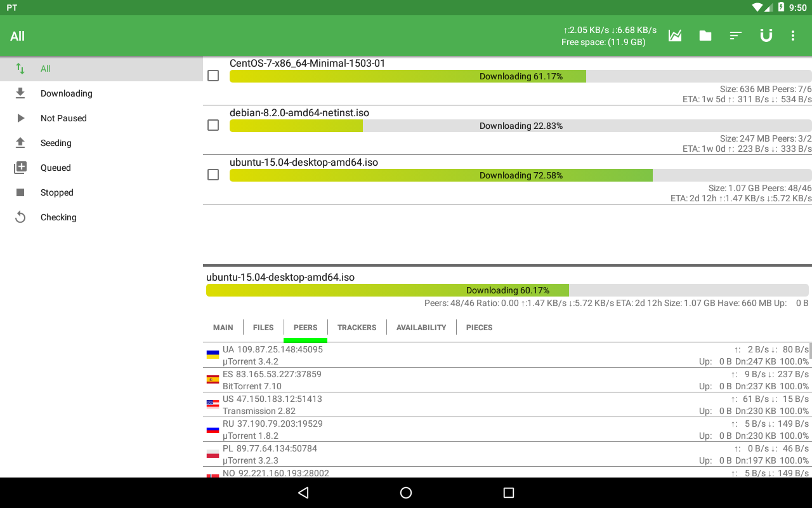Tap CentOS Size: 636 MB Peers: 7/6
Viewport: 812px width, 508px height.
[766, 90]
